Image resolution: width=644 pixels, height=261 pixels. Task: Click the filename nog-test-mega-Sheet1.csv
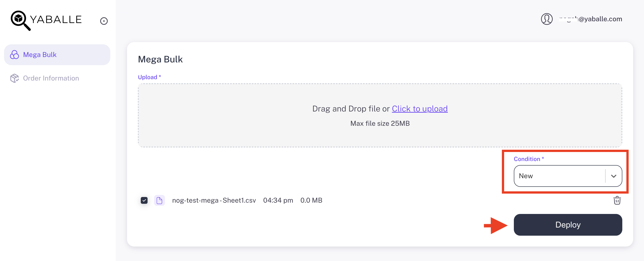[x=214, y=200]
